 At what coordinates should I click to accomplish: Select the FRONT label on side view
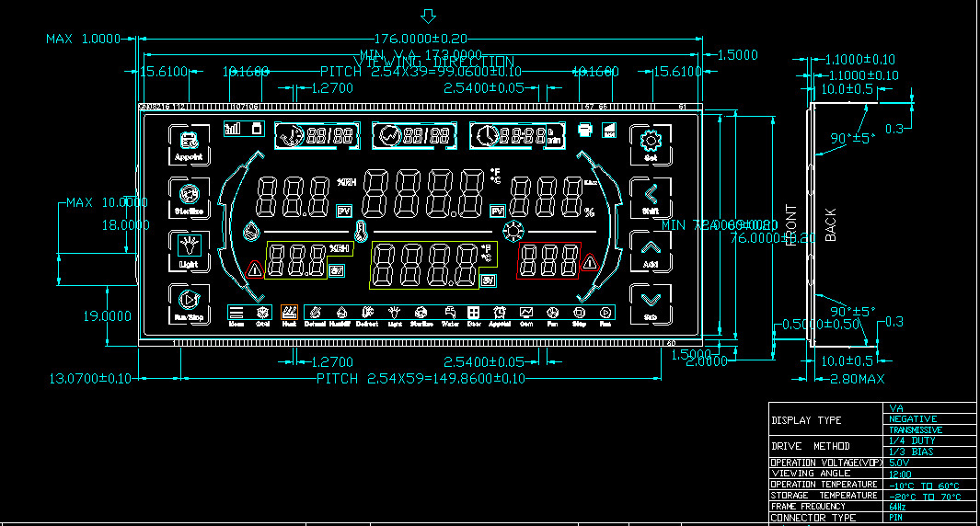point(791,224)
